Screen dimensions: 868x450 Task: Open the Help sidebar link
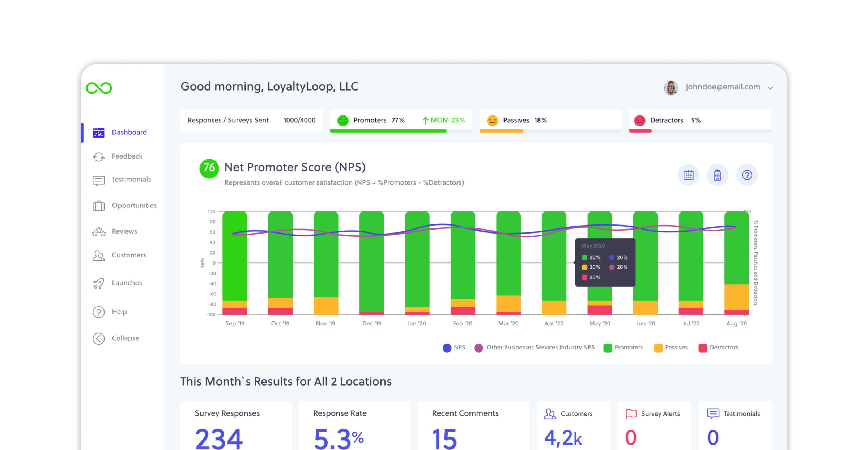coord(119,312)
